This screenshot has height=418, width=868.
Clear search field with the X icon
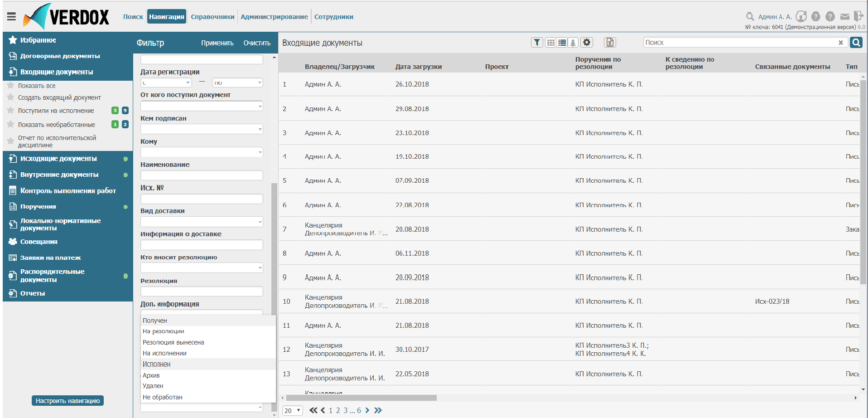point(841,43)
